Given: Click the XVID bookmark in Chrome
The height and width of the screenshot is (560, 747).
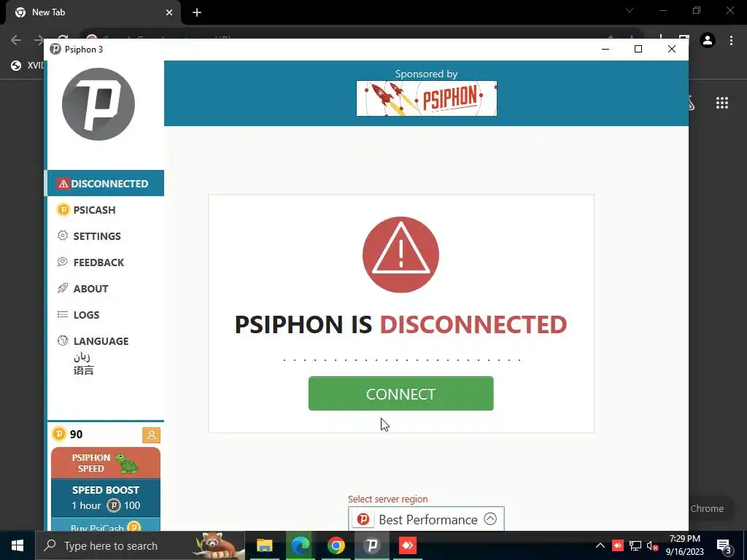Looking at the screenshot, I should tap(28, 65).
